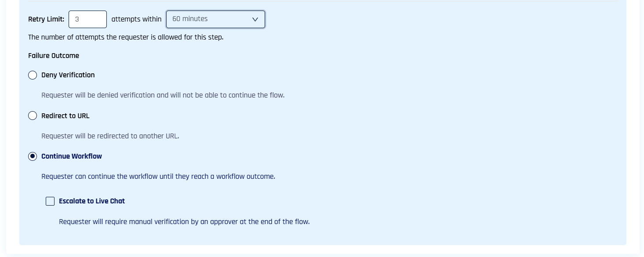
Task: Click the Retry Limit number input field
Action: click(87, 19)
